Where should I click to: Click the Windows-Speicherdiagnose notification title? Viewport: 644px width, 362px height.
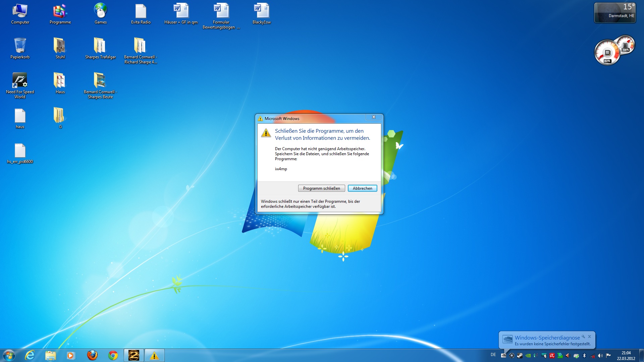pos(547,338)
